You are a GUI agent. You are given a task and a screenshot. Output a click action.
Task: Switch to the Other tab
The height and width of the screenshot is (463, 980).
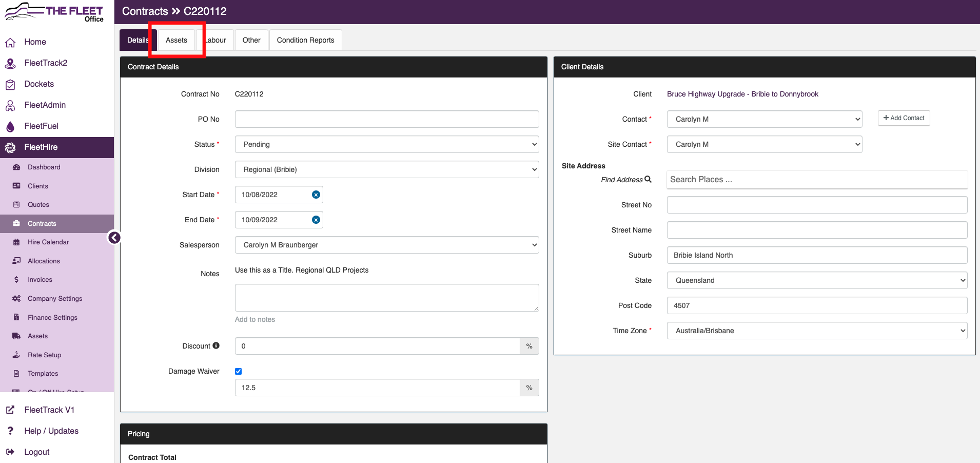pyautogui.click(x=251, y=40)
